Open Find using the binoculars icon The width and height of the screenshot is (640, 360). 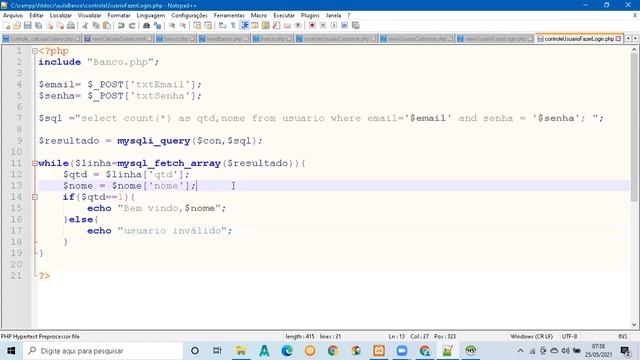point(146,25)
